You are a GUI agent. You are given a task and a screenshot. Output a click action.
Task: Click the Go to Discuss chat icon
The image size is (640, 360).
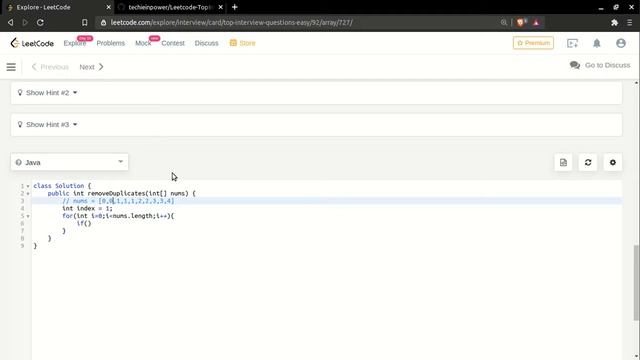pyautogui.click(x=575, y=65)
